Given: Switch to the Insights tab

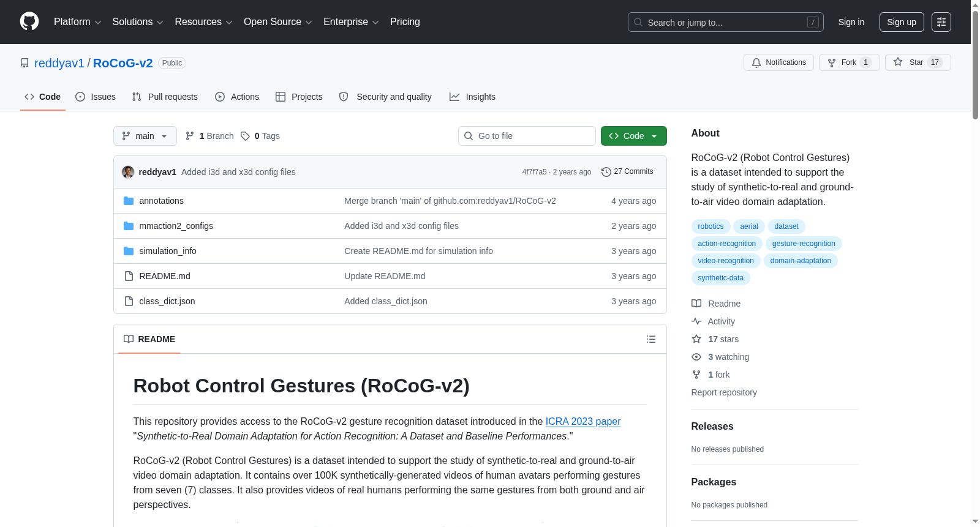Looking at the screenshot, I should click(x=472, y=97).
